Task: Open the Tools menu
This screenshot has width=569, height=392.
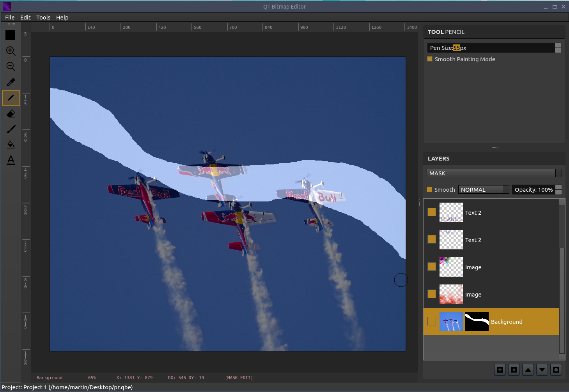Action: click(43, 18)
